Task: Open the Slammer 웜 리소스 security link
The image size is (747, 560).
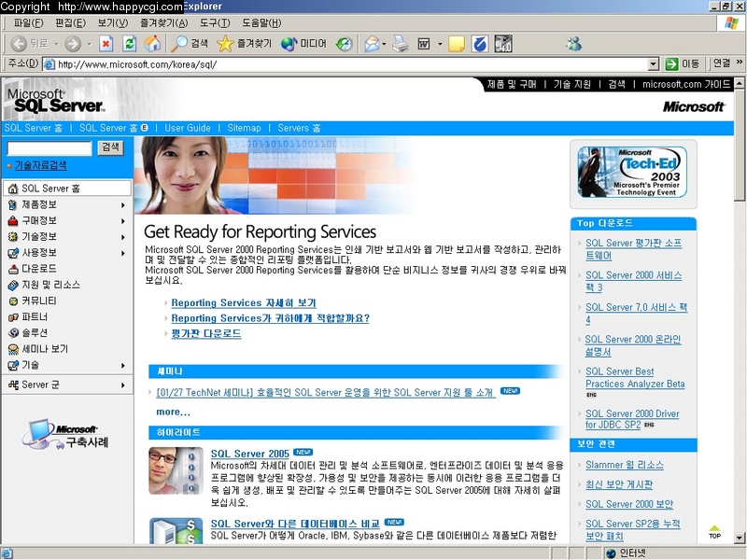Action: pyautogui.click(x=624, y=465)
